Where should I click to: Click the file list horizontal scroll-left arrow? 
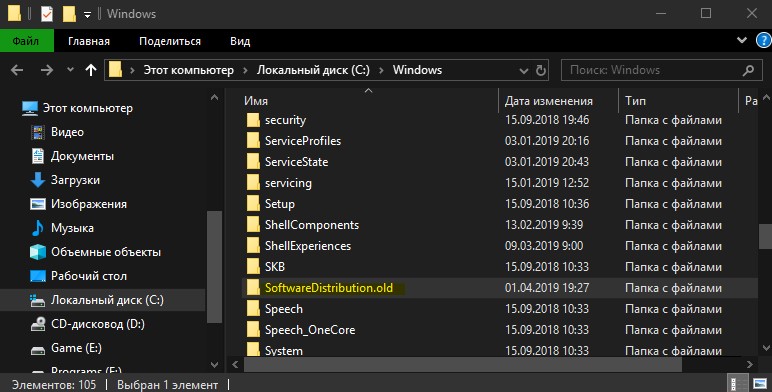tap(235, 365)
